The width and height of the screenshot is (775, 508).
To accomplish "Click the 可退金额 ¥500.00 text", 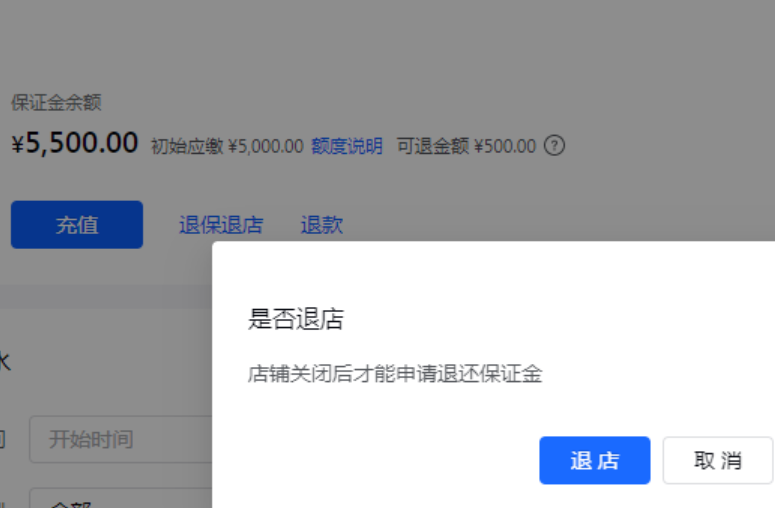I will (467, 146).
